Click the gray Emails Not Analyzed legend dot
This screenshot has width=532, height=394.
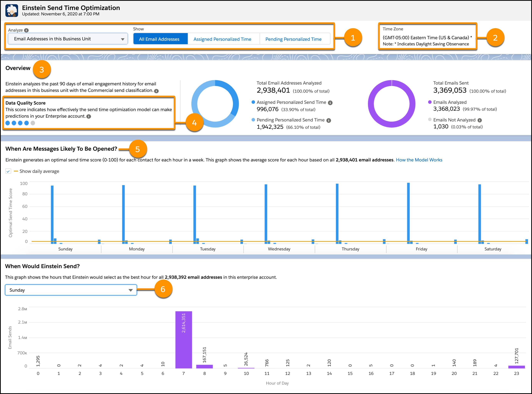tap(430, 120)
